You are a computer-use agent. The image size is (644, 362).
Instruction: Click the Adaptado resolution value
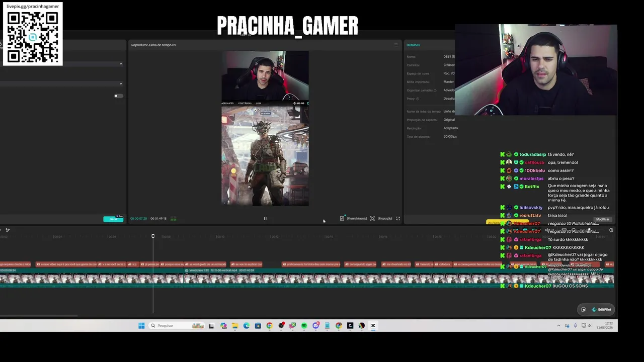click(451, 128)
